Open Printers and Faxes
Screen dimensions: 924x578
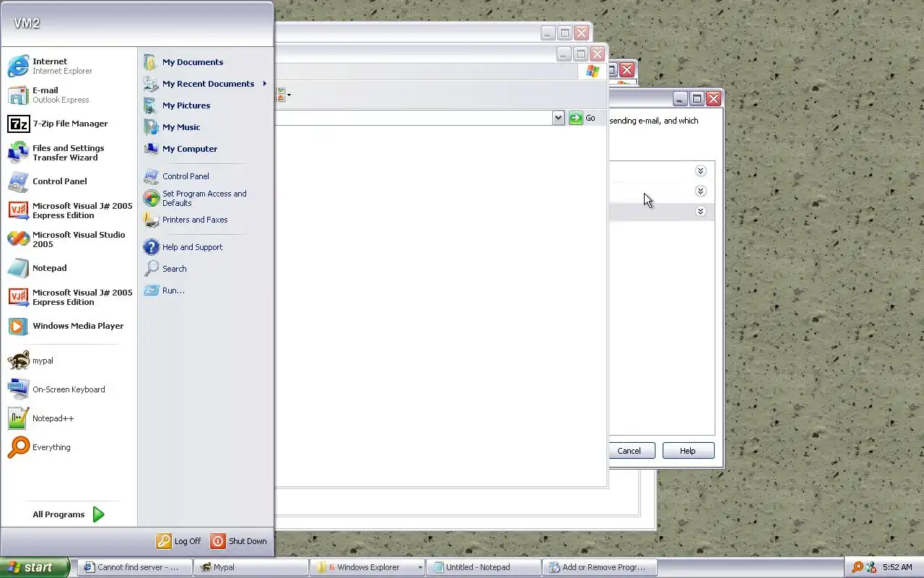205,220
